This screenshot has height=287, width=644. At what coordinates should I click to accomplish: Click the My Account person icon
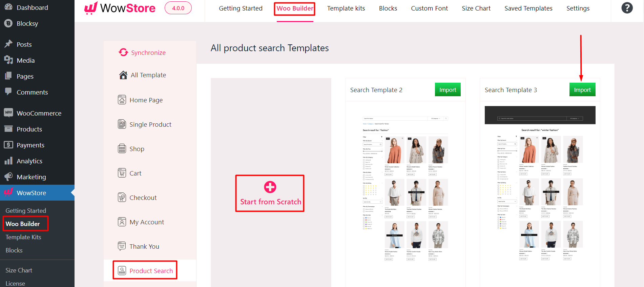click(122, 222)
